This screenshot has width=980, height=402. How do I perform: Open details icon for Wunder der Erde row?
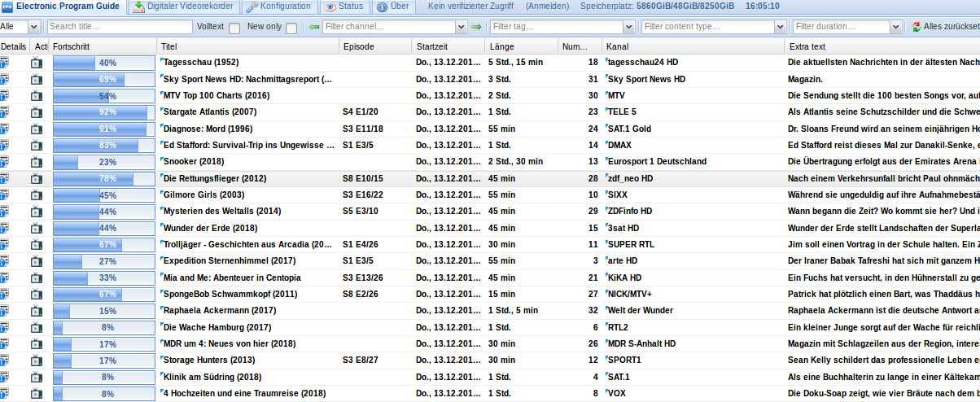pyautogui.click(x=4, y=228)
